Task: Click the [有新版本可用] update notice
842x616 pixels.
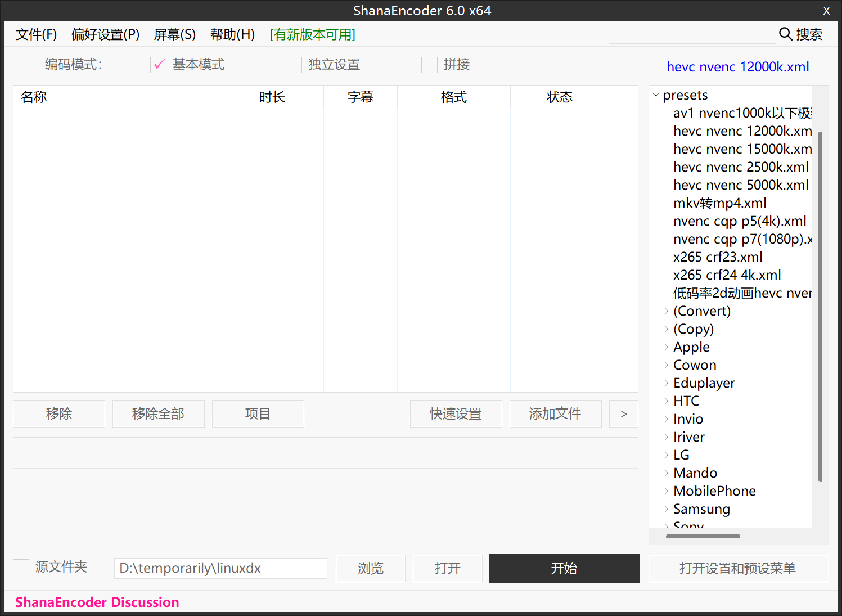Action: [x=313, y=34]
